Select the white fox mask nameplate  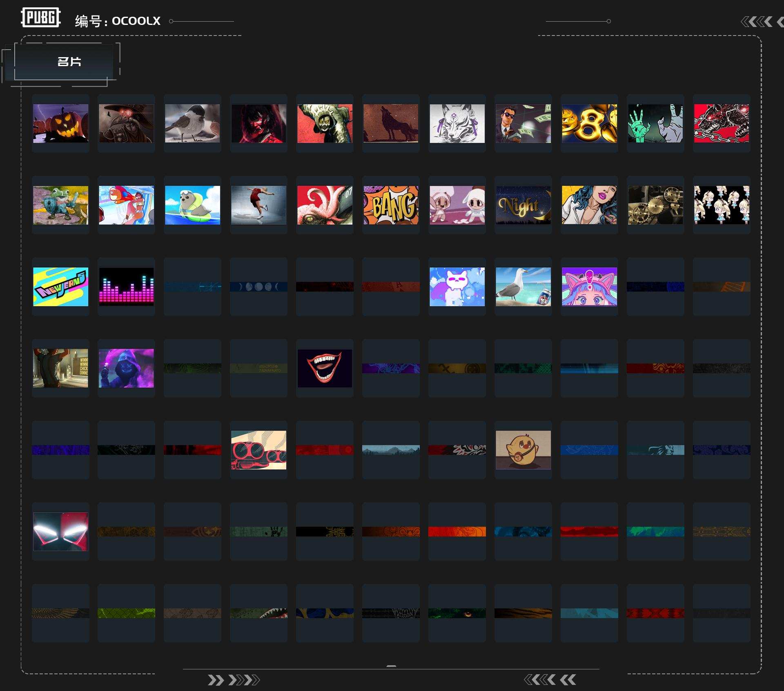coord(457,123)
